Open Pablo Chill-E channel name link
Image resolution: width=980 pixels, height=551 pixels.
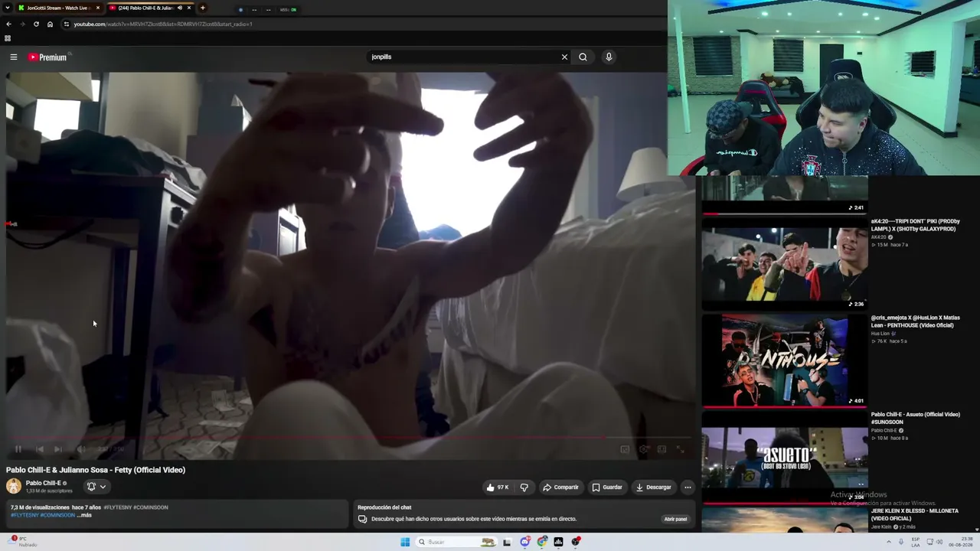coord(43,483)
